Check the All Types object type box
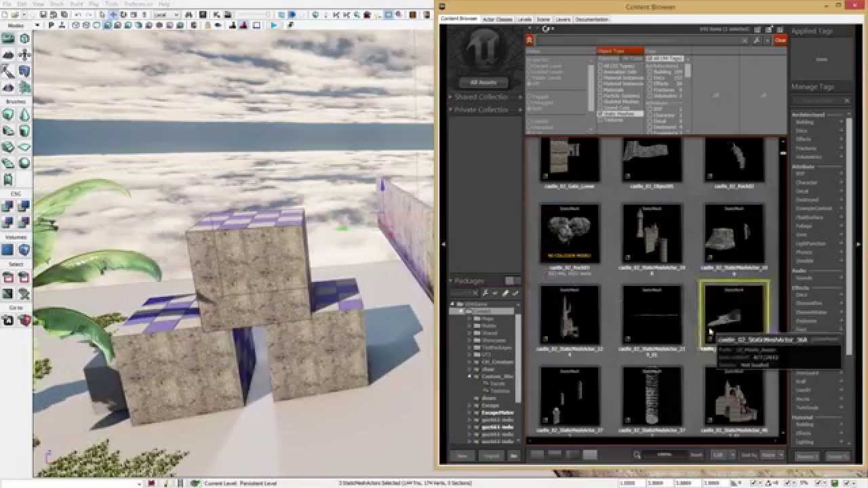The image size is (868, 488). click(600, 66)
